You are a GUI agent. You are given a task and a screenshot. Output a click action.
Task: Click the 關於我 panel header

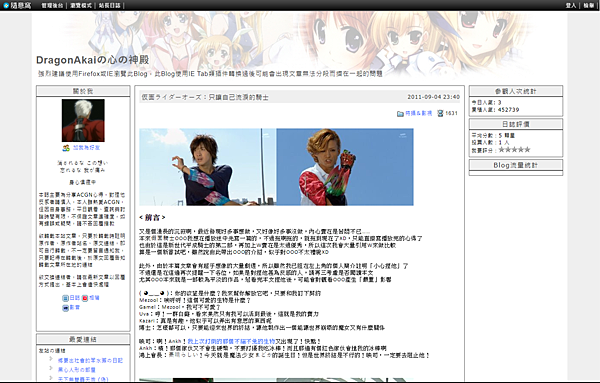click(83, 91)
